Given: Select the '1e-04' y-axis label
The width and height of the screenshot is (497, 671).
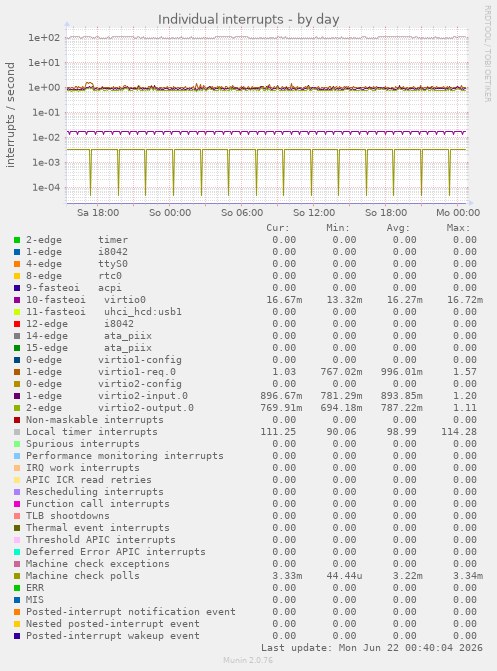Looking at the screenshot, I should coord(46,187).
